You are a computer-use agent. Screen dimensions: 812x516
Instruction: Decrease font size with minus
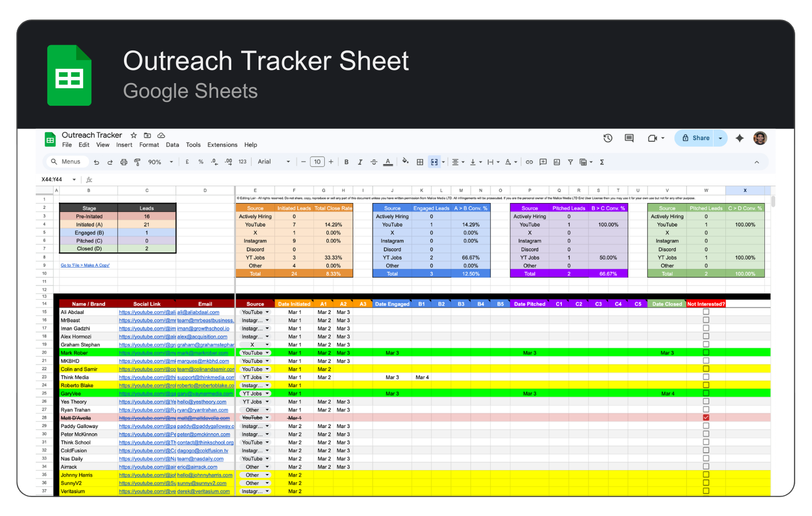pyautogui.click(x=303, y=162)
